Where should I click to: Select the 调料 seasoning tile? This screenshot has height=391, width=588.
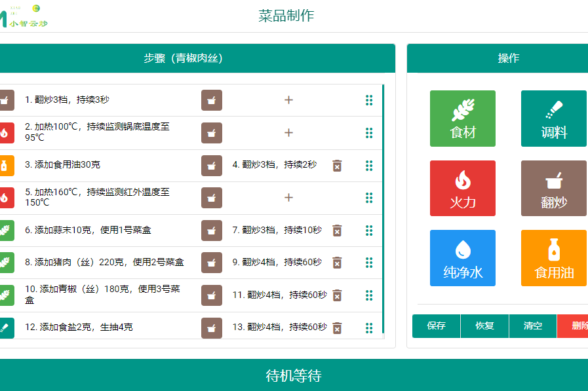coord(553,119)
